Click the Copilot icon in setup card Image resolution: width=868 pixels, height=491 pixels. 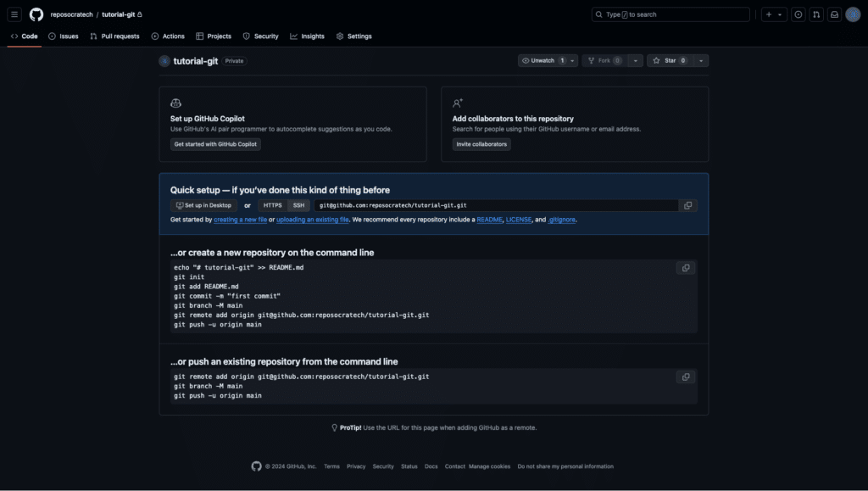coord(175,103)
